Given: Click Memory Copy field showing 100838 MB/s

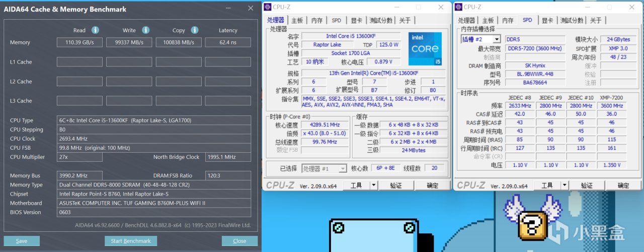Looking at the screenshot, I should [178, 43].
